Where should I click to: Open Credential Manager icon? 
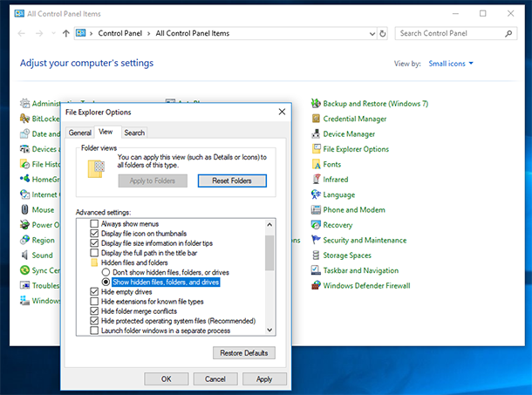pos(316,119)
